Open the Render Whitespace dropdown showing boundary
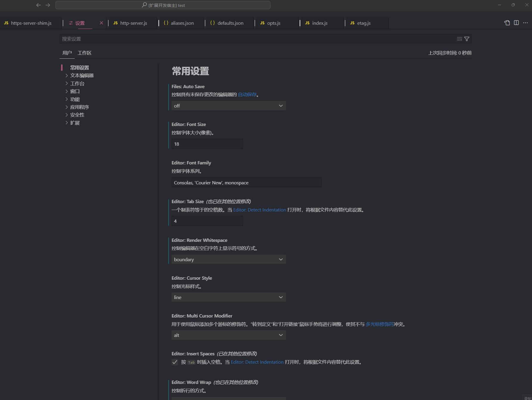 [229, 259]
